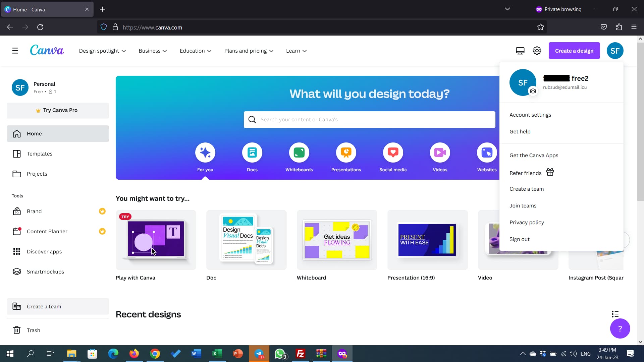
Task: Open the Videos category icon
Action: (440, 153)
